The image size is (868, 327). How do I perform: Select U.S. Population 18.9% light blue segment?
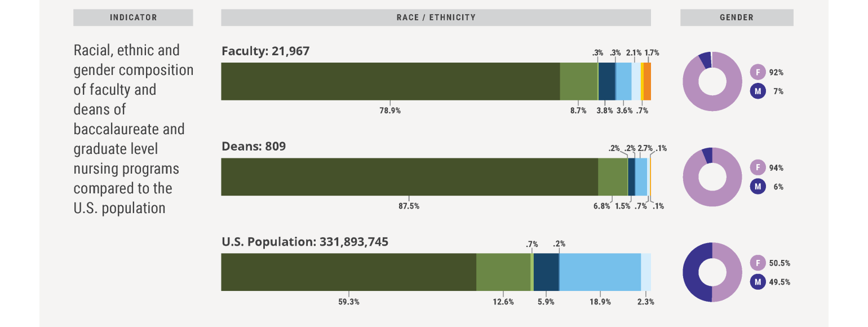point(600,272)
